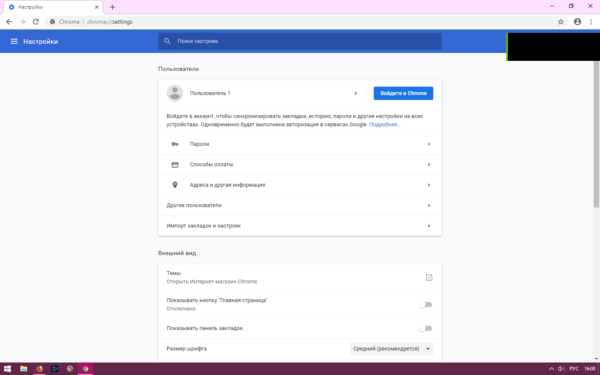The height and width of the screenshot is (375, 600).
Task: Click the Темы row title
Action: point(174,273)
